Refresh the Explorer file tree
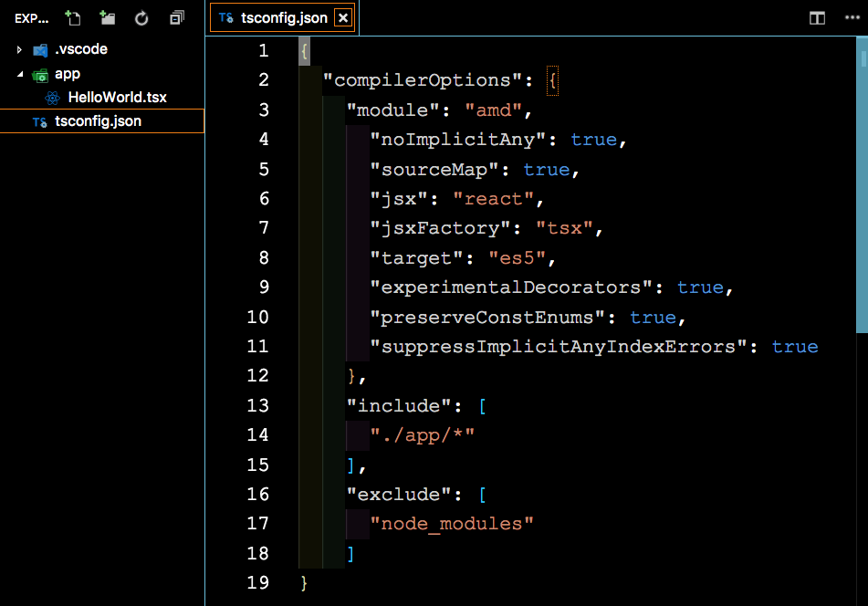 point(141,18)
